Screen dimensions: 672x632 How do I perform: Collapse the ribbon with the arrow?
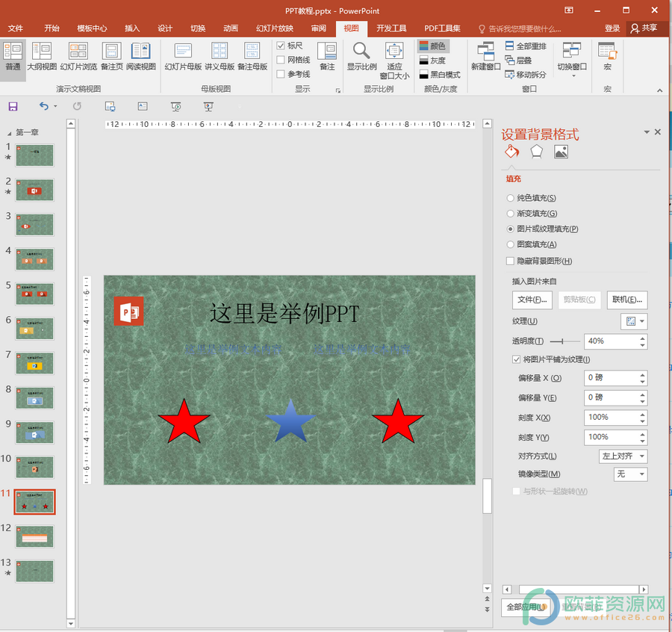tap(659, 90)
